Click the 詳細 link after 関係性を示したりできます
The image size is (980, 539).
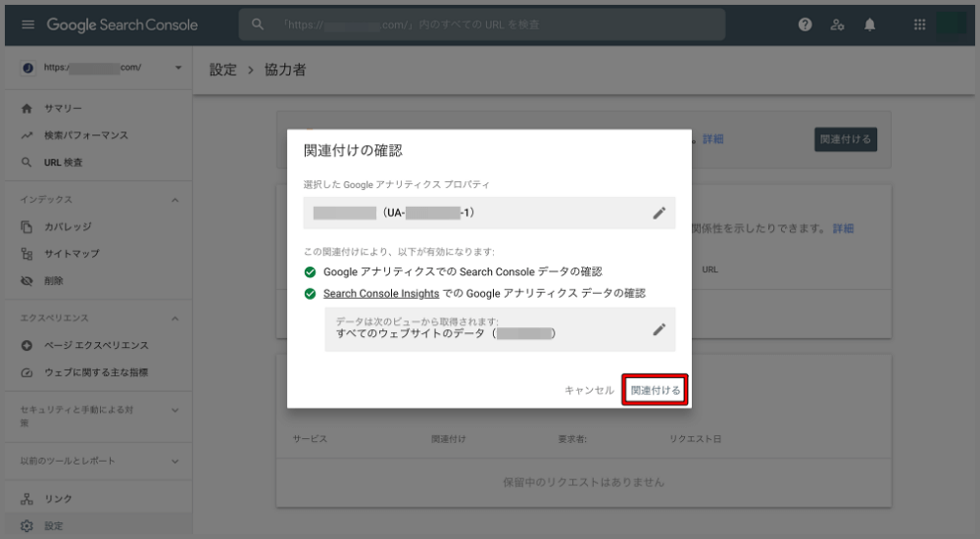(843, 228)
